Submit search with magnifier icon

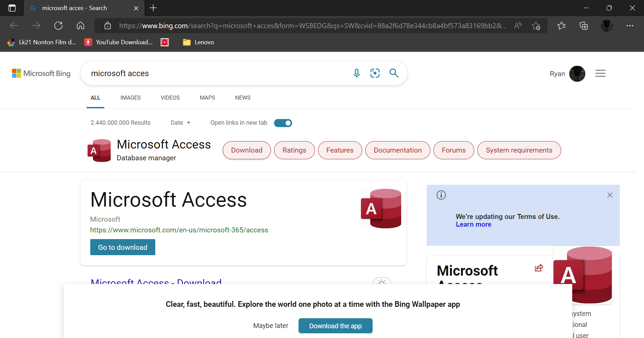pyautogui.click(x=394, y=73)
